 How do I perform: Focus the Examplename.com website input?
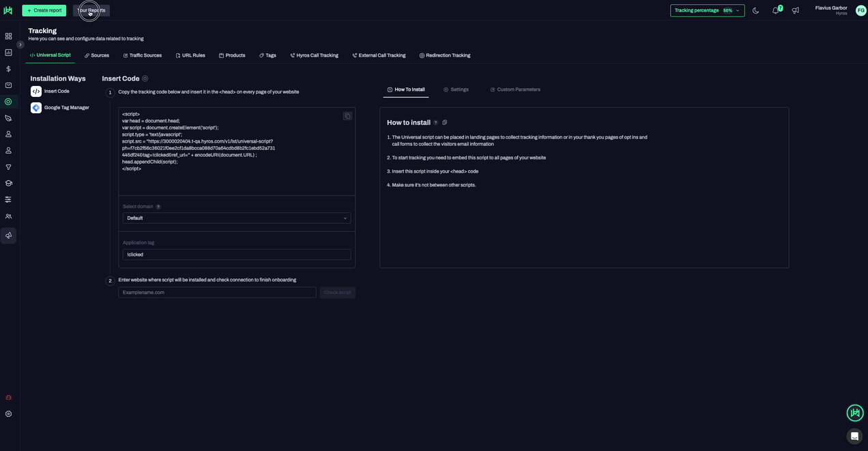pos(217,293)
